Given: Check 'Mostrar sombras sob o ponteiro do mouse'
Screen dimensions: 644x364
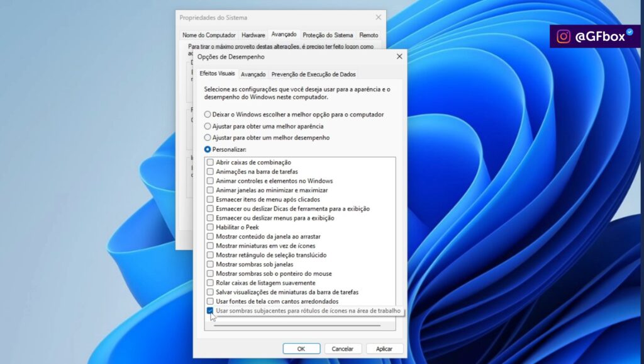Looking at the screenshot, I should click(x=210, y=273).
